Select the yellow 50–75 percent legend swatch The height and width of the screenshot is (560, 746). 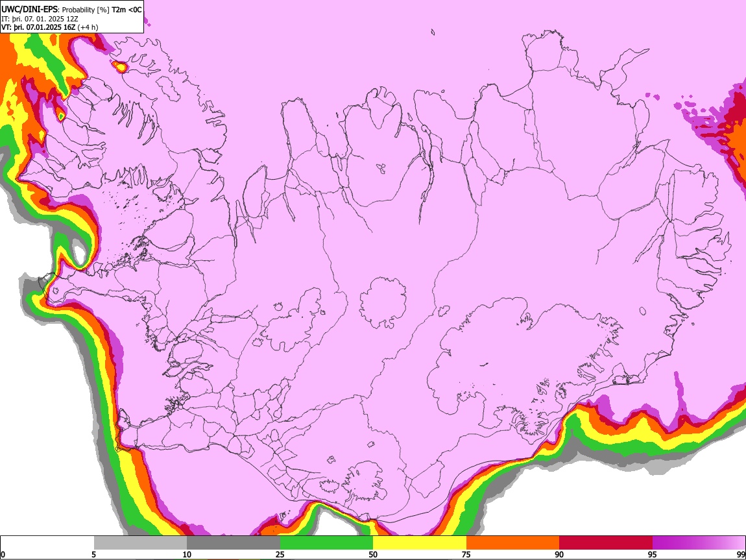pos(420,543)
